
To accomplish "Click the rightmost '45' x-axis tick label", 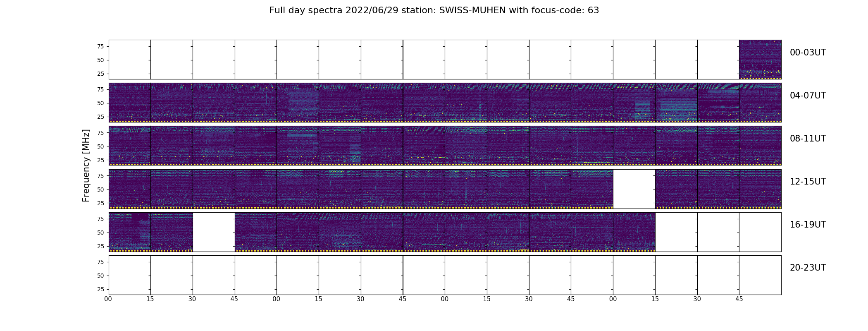I will (x=739, y=299).
